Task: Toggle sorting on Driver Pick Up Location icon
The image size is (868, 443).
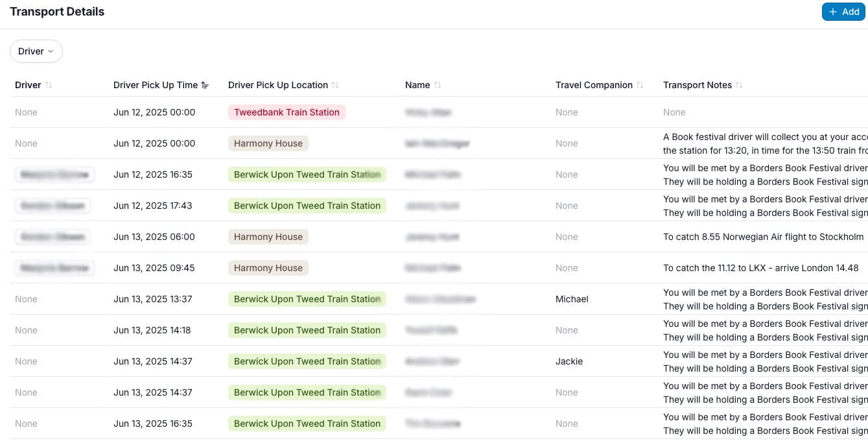Action: coord(335,85)
